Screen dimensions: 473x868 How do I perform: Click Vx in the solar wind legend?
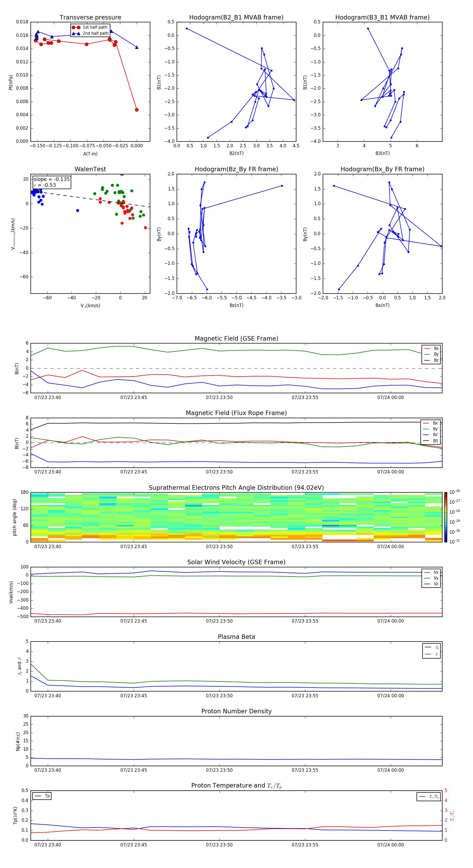pos(431,572)
